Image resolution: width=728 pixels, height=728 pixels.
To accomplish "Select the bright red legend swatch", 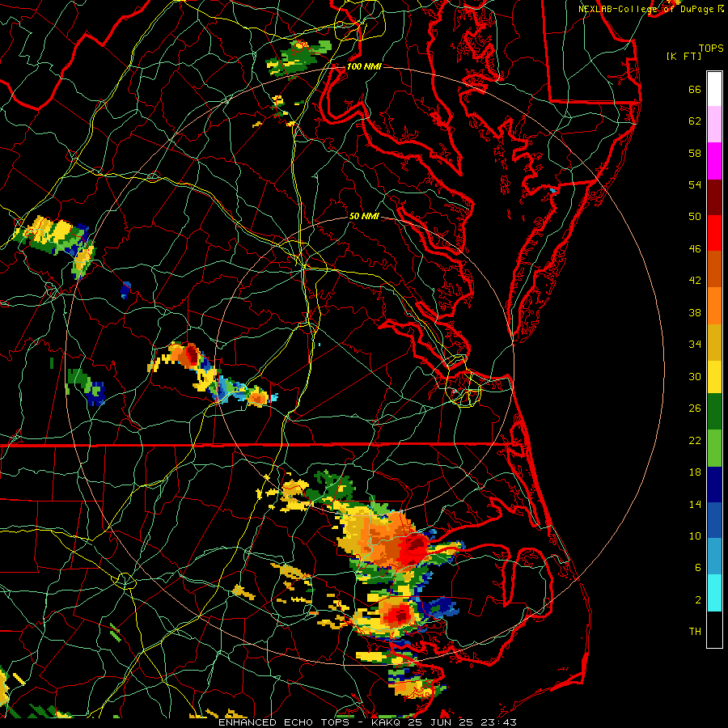I will [714, 233].
